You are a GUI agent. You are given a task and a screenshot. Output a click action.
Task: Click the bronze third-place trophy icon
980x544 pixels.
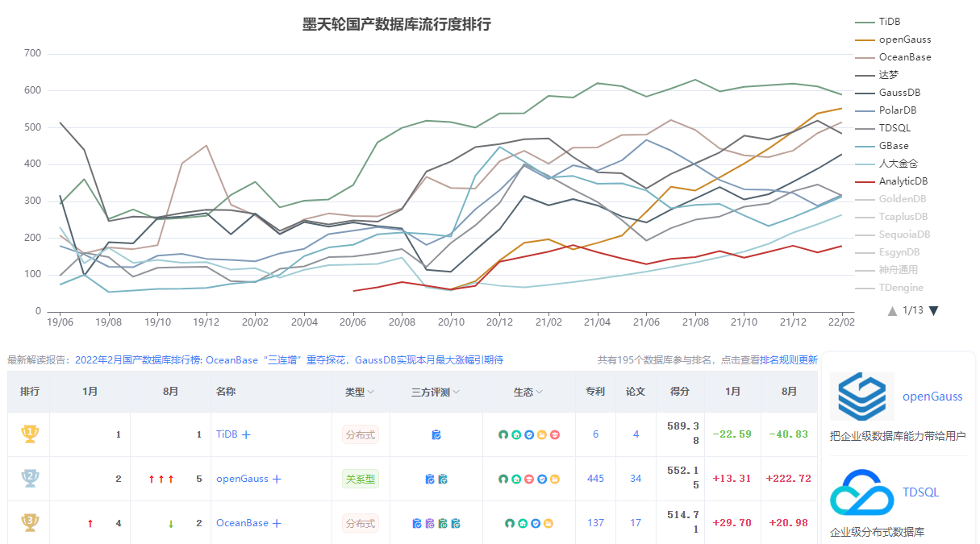[x=30, y=523]
